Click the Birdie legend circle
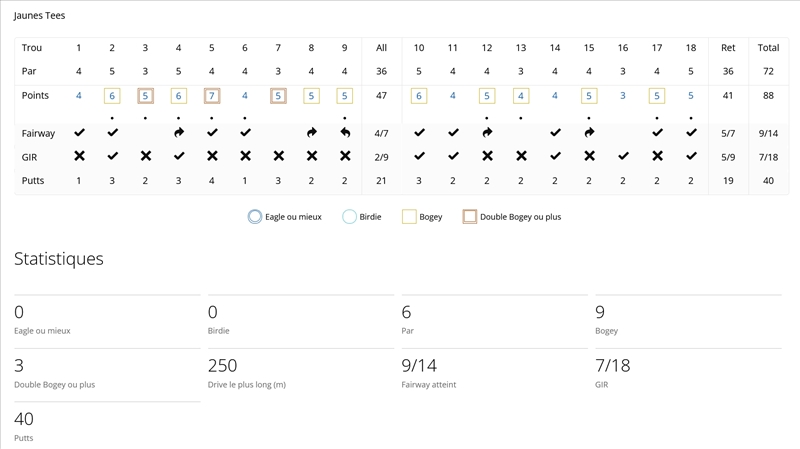The height and width of the screenshot is (449, 800). [349, 216]
